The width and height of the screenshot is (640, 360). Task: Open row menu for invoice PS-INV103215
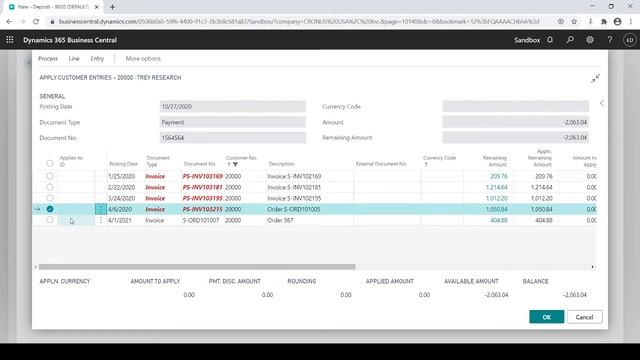(101, 209)
